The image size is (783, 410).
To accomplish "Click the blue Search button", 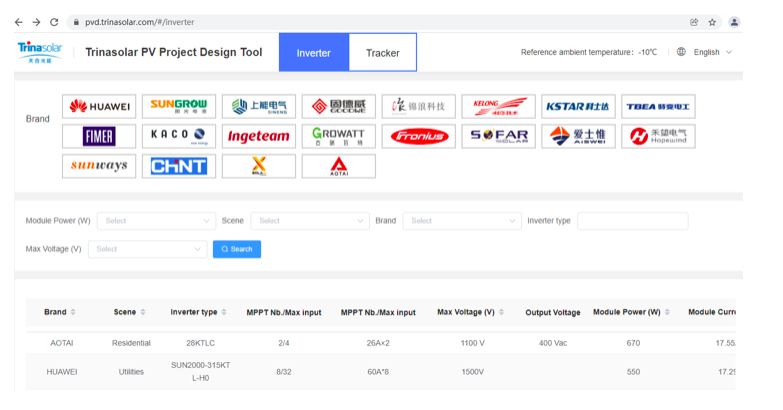I will (x=237, y=249).
